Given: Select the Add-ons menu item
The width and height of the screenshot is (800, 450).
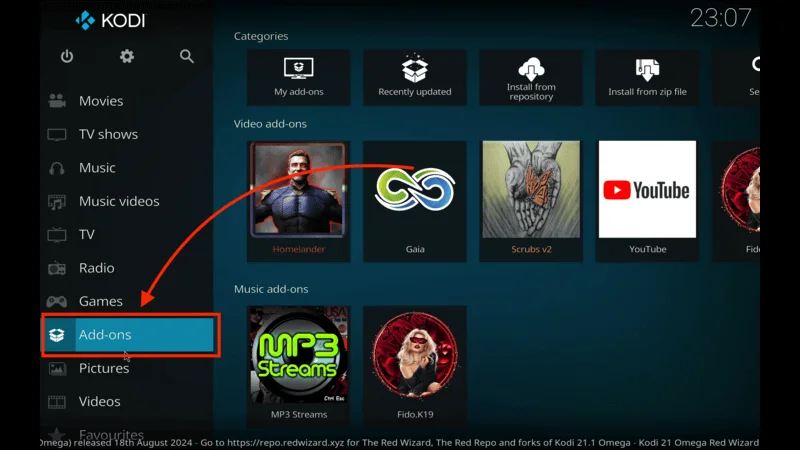Looking at the screenshot, I should tap(128, 335).
